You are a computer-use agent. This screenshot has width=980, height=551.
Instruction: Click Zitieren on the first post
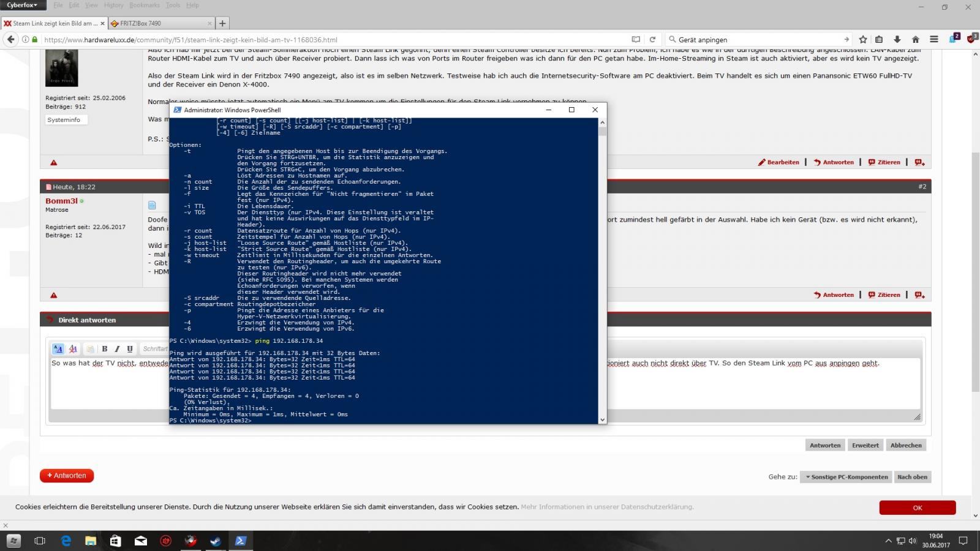(x=884, y=162)
